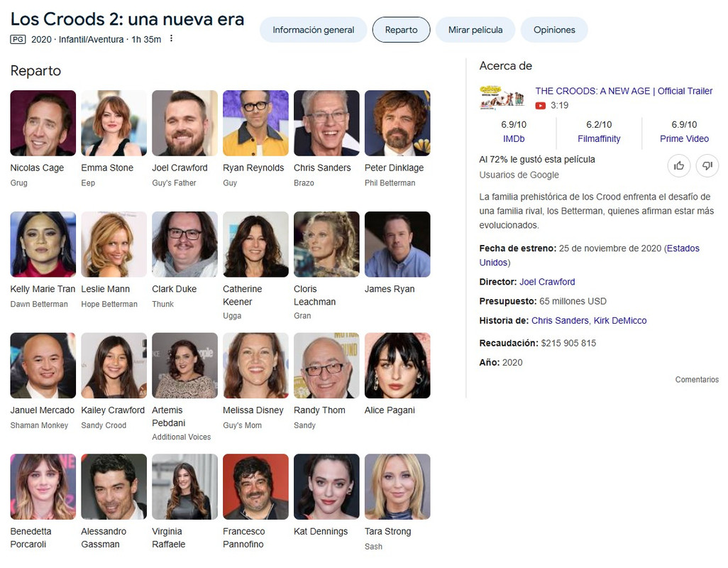
Task: Open Randy Thom cast photo
Action: pyautogui.click(x=326, y=366)
